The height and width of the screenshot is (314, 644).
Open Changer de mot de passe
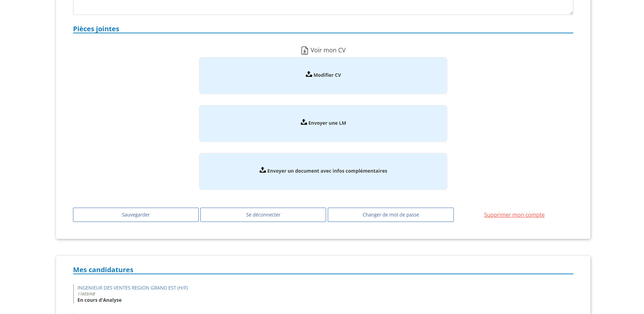(x=391, y=215)
